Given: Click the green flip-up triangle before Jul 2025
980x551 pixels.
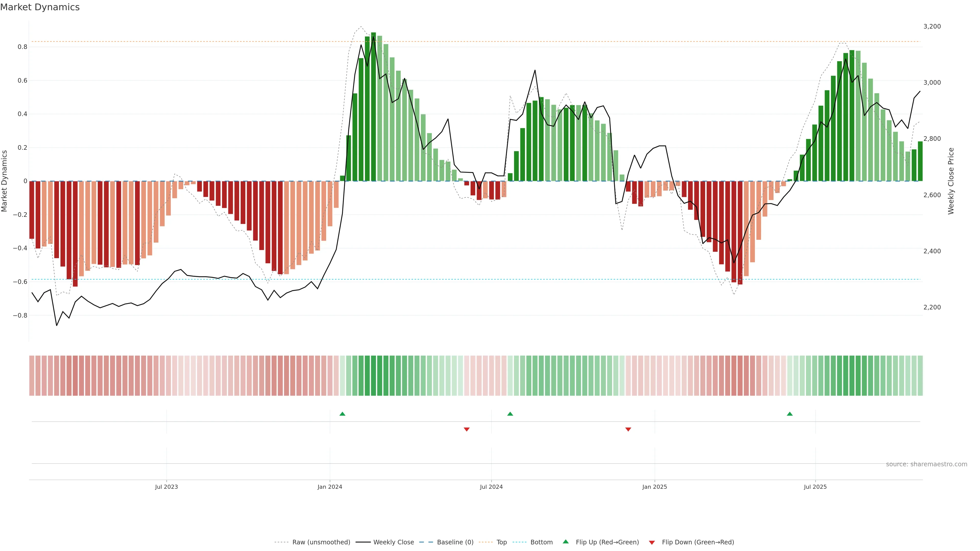Looking at the screenshot, I should [789, 414].
